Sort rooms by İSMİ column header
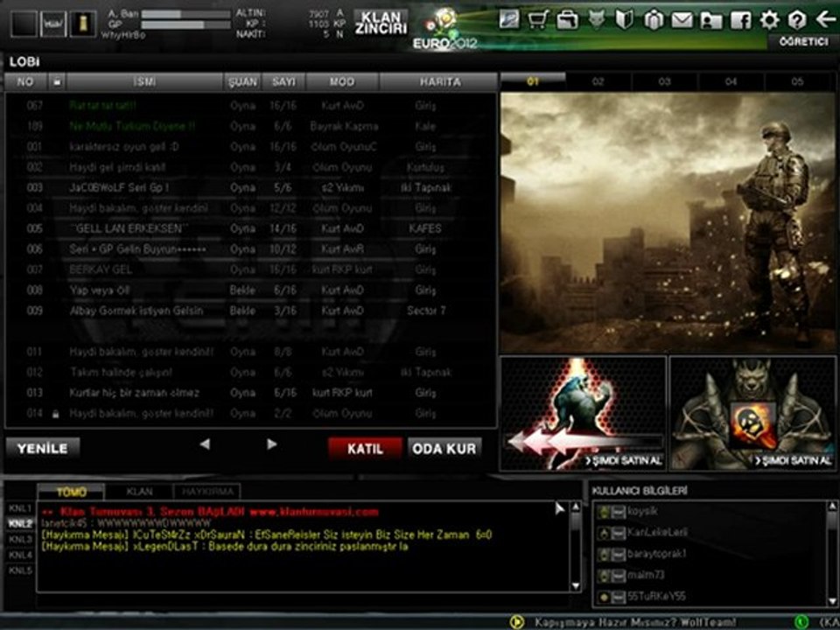840x630 pixels. tap(144, 81)
